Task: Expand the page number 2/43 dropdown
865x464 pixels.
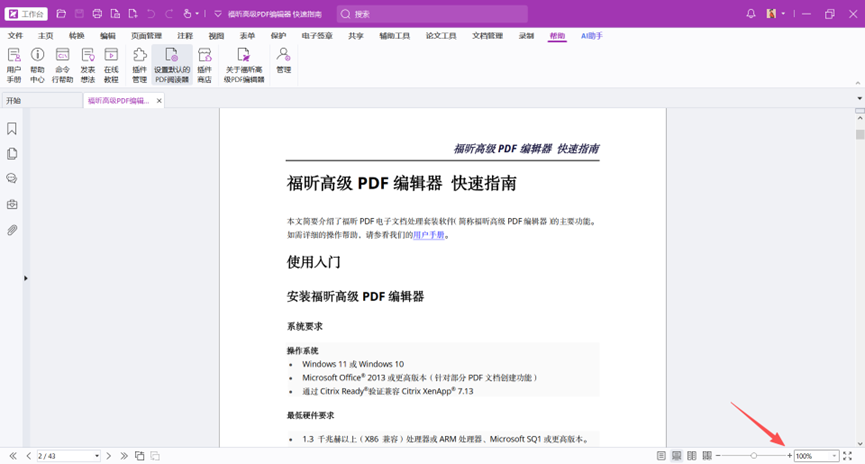Action: pyautogui.click(x=97, y=456)
